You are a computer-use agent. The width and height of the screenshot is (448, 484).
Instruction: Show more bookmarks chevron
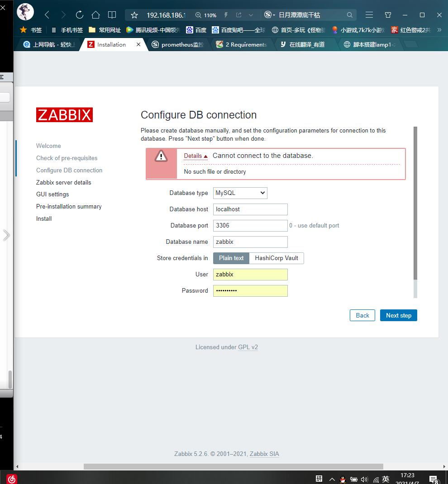[x=439, y=30]
